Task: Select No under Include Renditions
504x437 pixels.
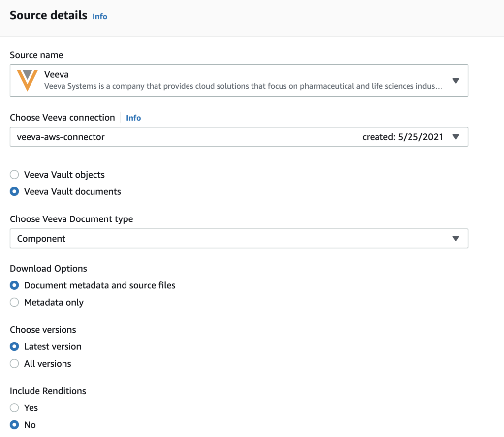Action: click(14, 424)
